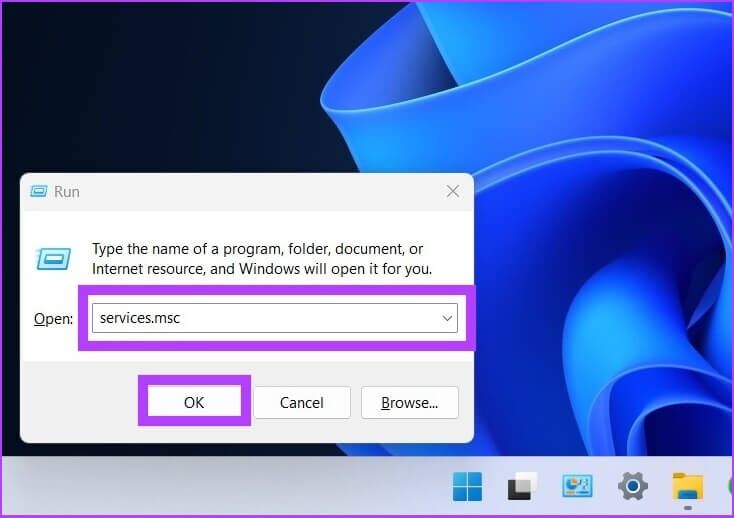Close the Run dialog with the X
The width and height of the screenshot is (734, 518).
[453, 191]
